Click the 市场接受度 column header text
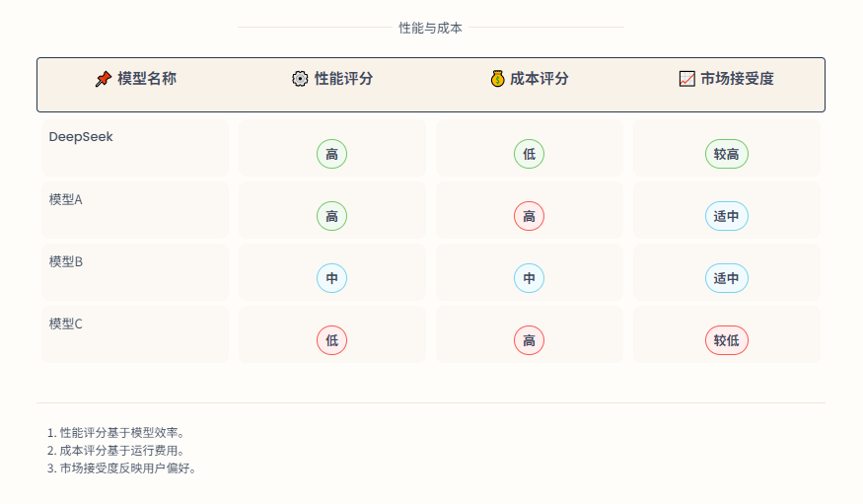Screen dimensions: 863x504 [737, 79]
